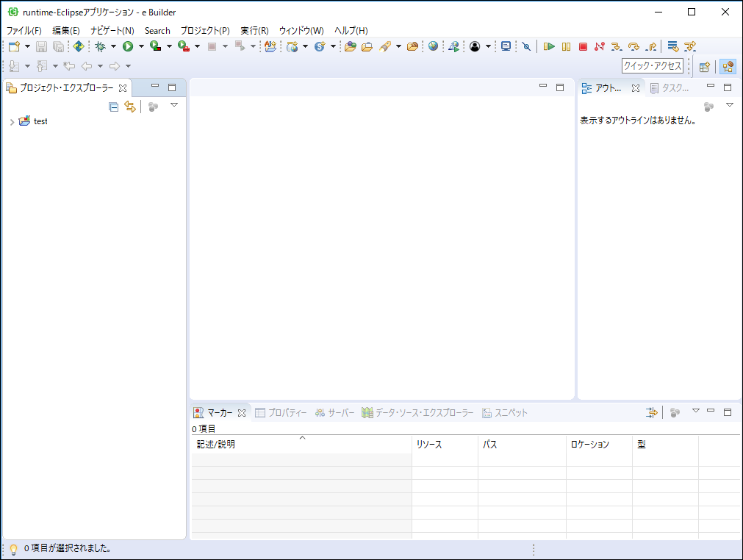Switch to データ・ソース・エクスプローラー tab
The image size is (743, 560).
(x=417, y=413)
